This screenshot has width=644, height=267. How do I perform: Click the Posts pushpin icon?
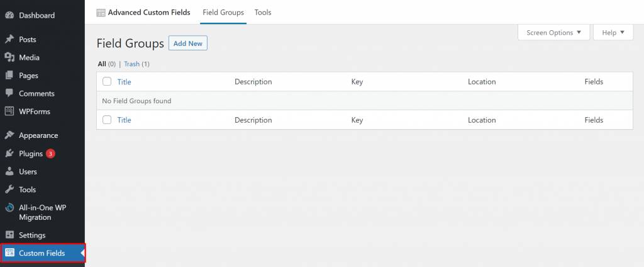click(9, 40)
